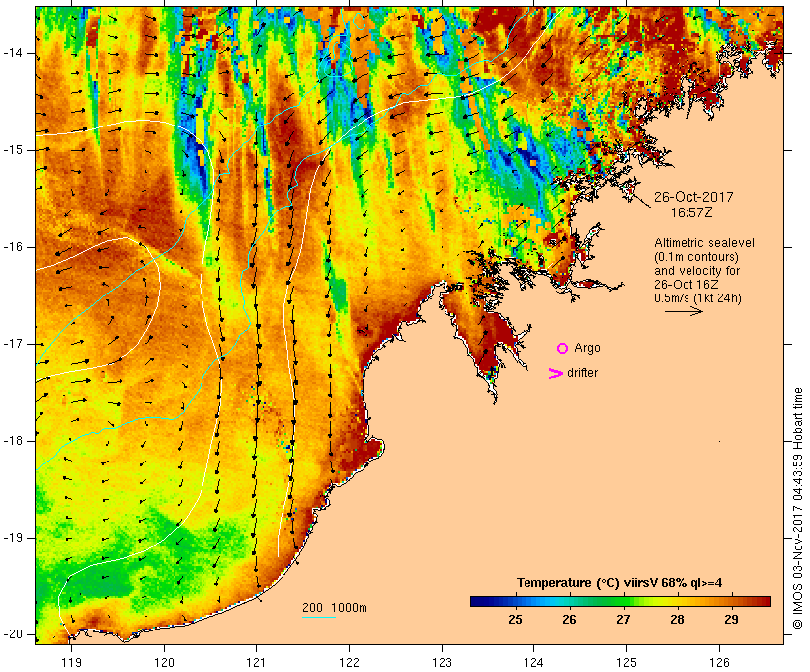The image size is (810, 672).
Task: Click the '26-Oct 16Z' text
Action: (x=686, y=285)
